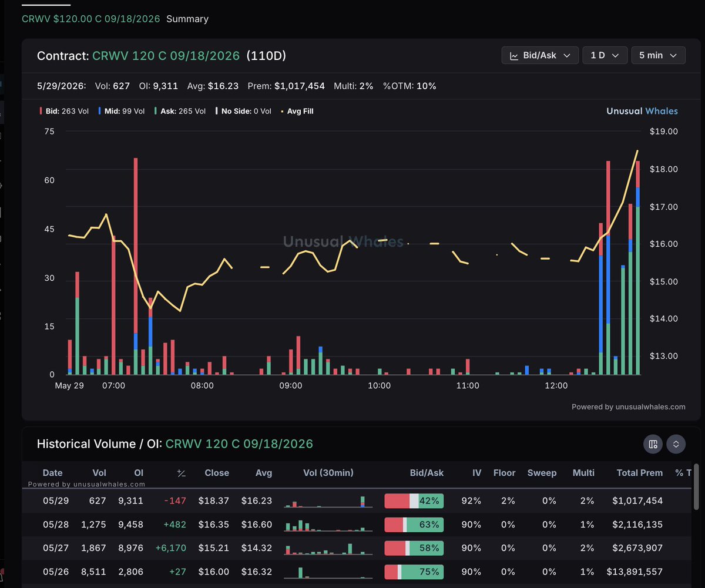Viewport: 705px width, 588px height.
Task: Click the Prem: $1,017,454 stat in header
Action: click(x=286, y=86)
